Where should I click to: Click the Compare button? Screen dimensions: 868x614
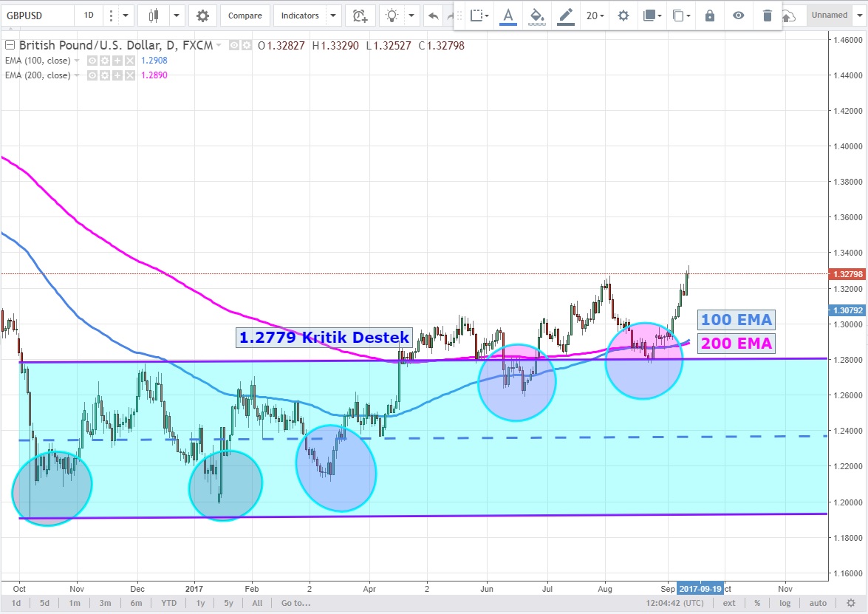pyautogui.click(x=245, y=16)
